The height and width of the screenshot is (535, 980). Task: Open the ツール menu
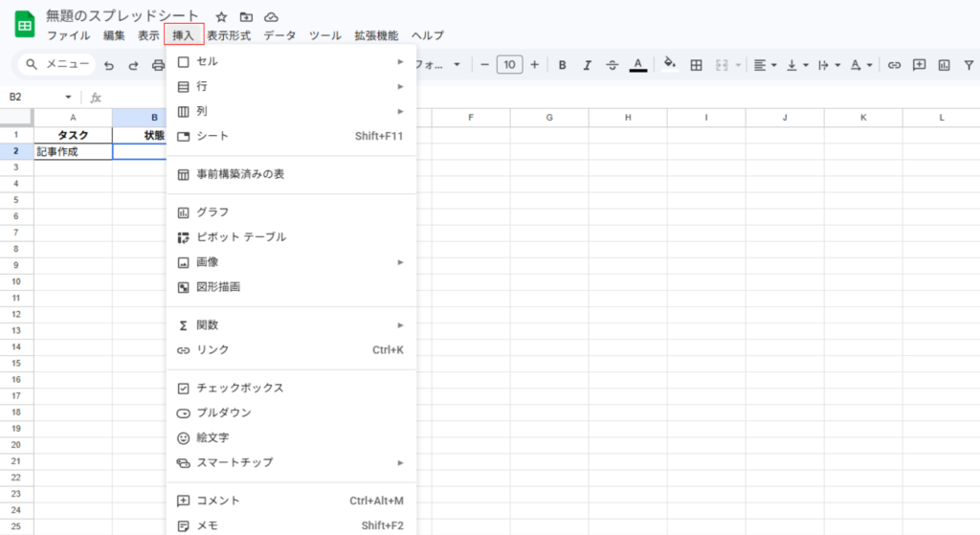point(325,35)
